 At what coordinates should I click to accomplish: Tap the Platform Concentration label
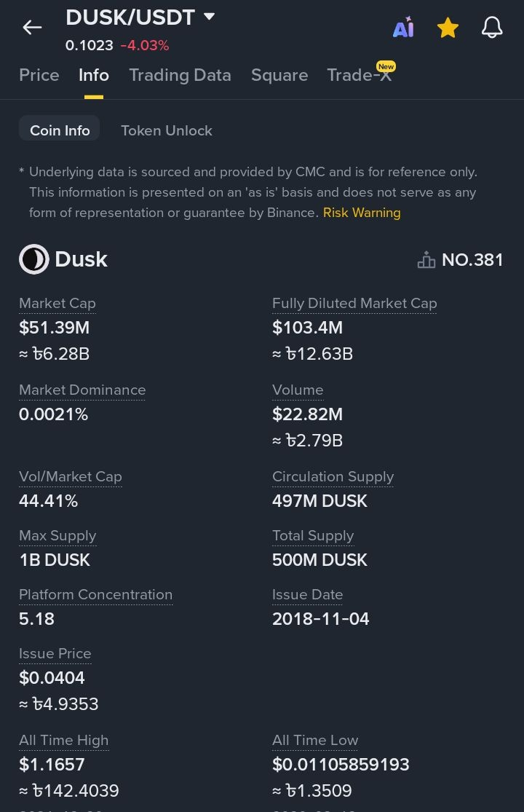click(95, 594)
